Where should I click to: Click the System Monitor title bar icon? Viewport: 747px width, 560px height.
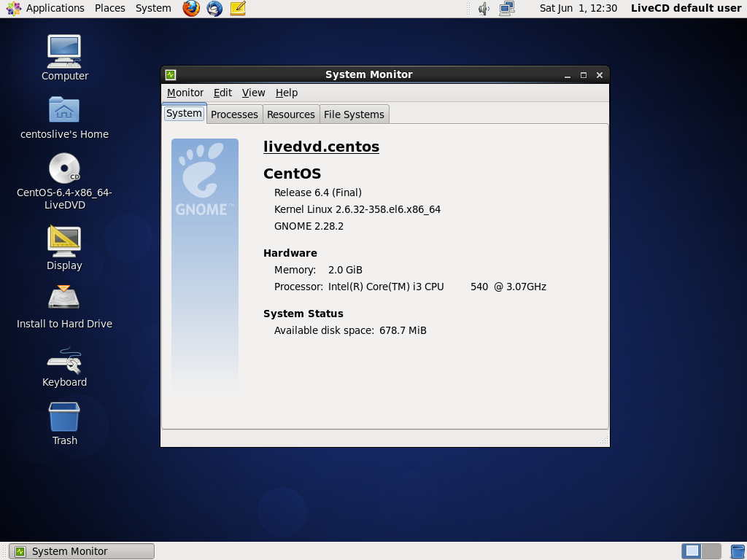(171, 75)
